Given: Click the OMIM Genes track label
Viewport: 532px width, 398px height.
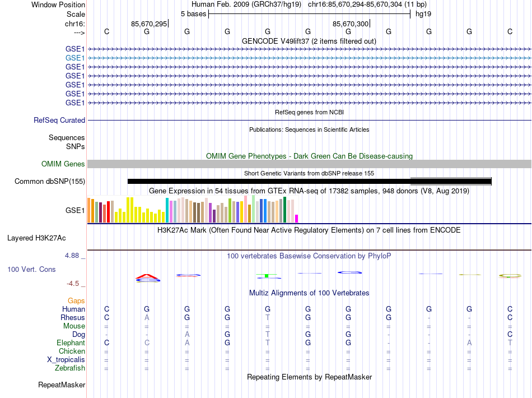Looking at the screenshot, I should click(63, 164).
